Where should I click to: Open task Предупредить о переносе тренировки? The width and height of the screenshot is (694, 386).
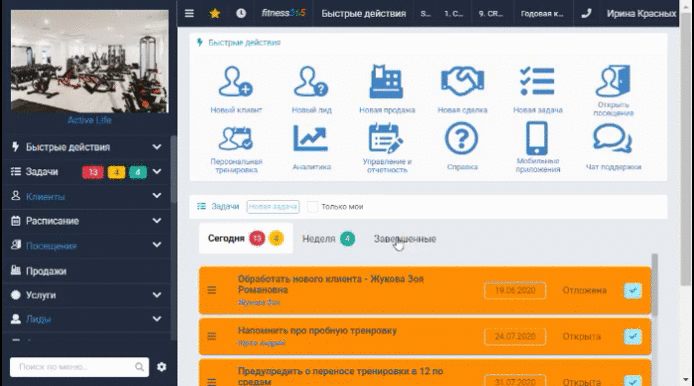click(340, 376)
